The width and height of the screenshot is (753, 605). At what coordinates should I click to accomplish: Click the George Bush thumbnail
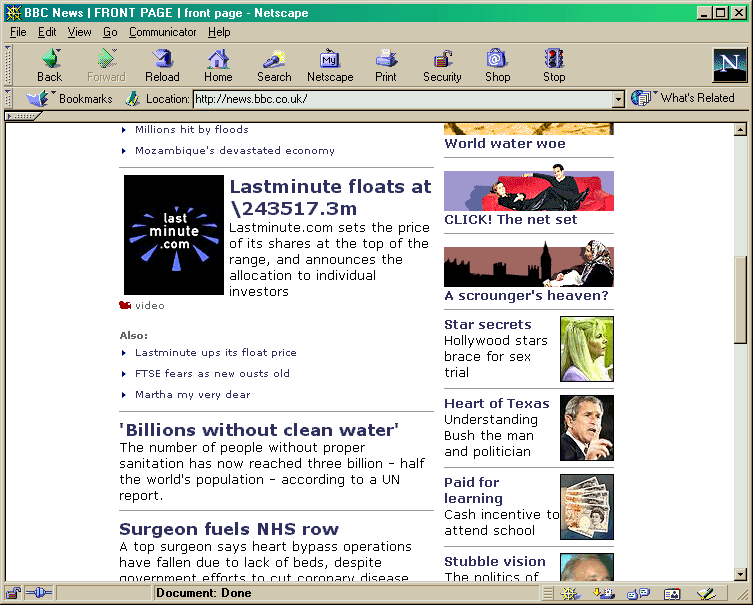pos(587,428)
